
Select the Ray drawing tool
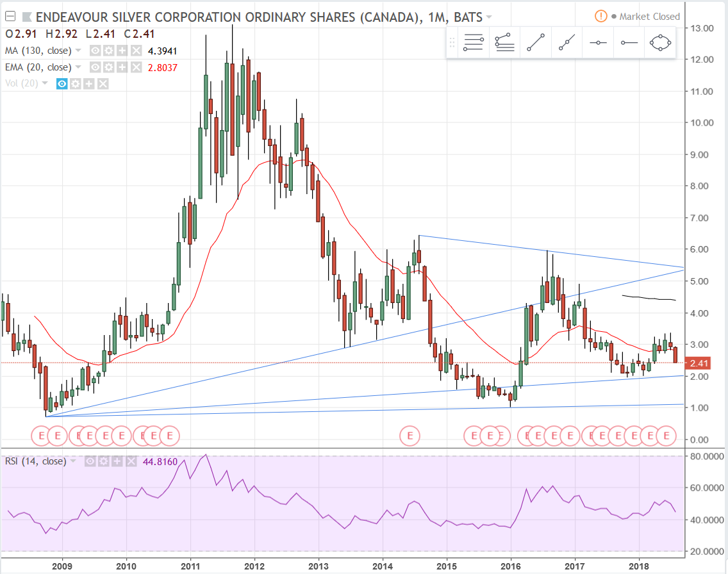tap(567, 43)
